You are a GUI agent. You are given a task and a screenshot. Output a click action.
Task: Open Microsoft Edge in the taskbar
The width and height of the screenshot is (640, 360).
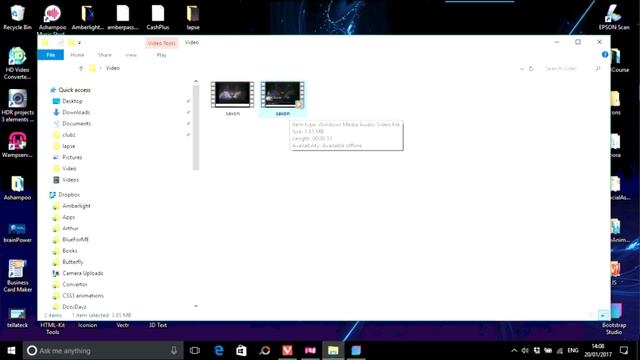point(219,351)
